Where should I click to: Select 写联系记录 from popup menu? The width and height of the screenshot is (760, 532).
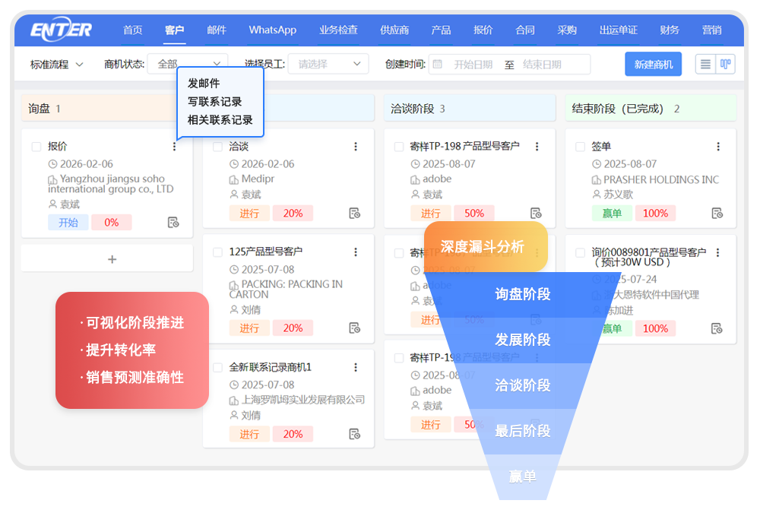click(215, 102)
